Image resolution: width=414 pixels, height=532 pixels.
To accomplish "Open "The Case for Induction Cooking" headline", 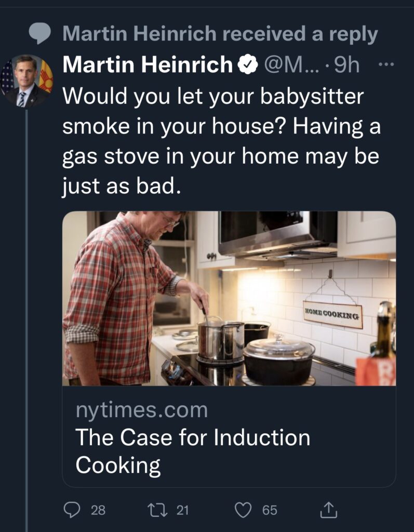I will click(193, 450).
